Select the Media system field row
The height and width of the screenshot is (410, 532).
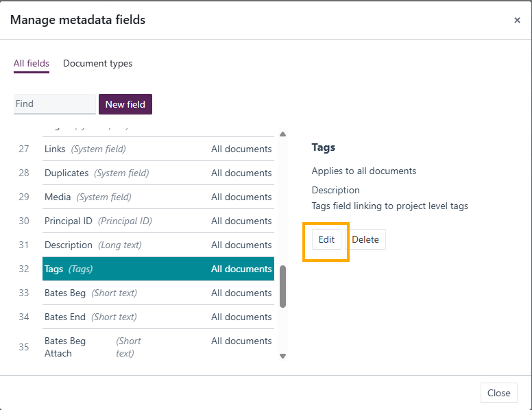click(158, 197)
